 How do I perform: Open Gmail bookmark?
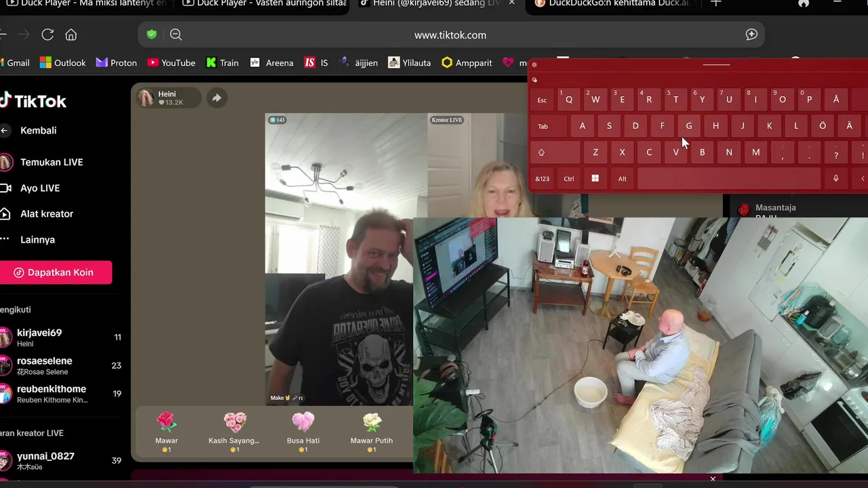[x=15, y=62]
